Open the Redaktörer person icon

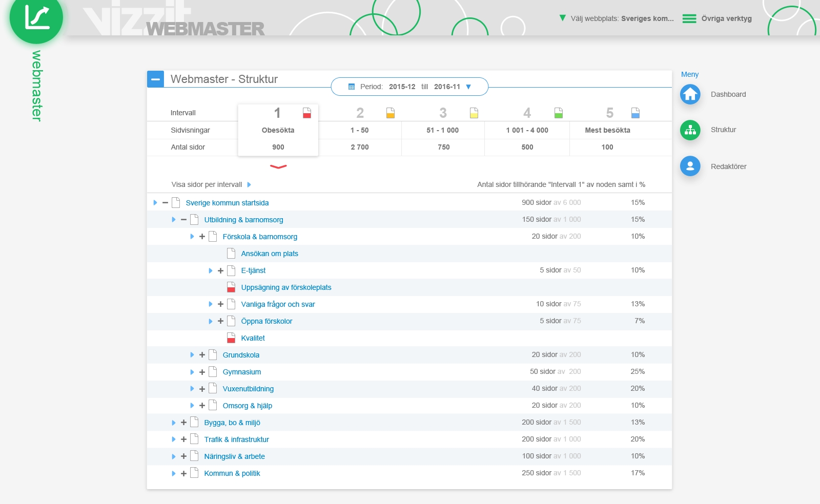click(690, 166)
